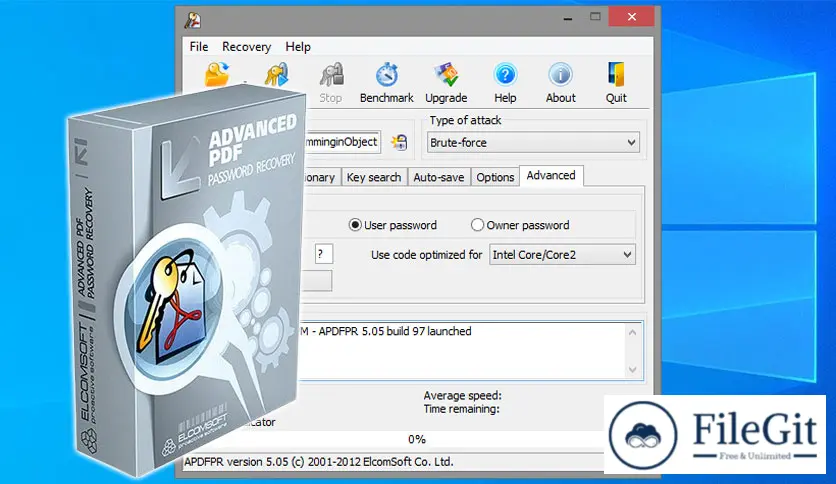Click the question mark button
Viewport: 836px width, 484px height.
324,254
